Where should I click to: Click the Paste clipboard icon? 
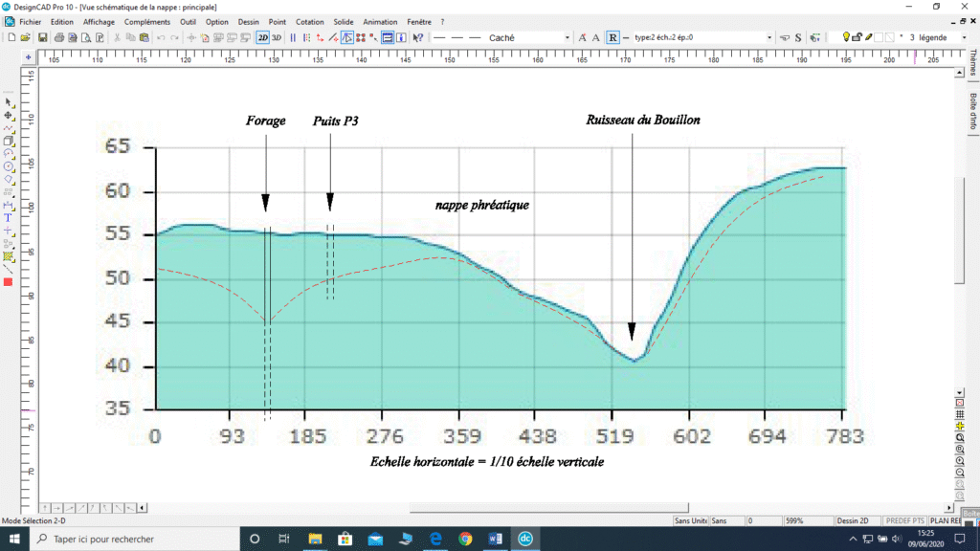(144, 37)
